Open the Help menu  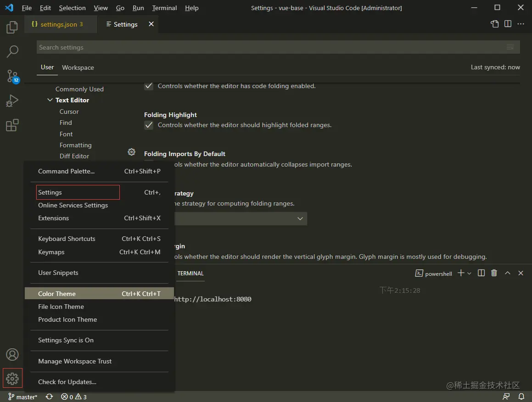(192, 8)
